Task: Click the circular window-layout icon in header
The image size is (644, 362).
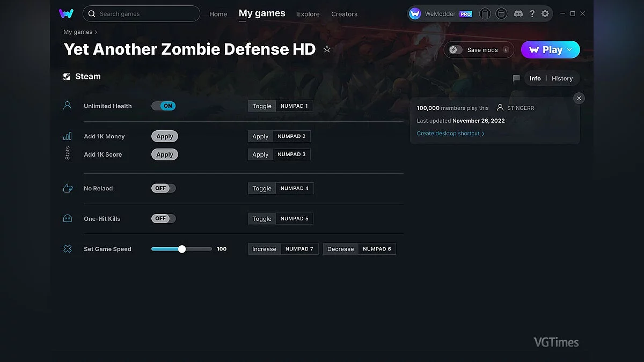Action: [x=501, y=14]
